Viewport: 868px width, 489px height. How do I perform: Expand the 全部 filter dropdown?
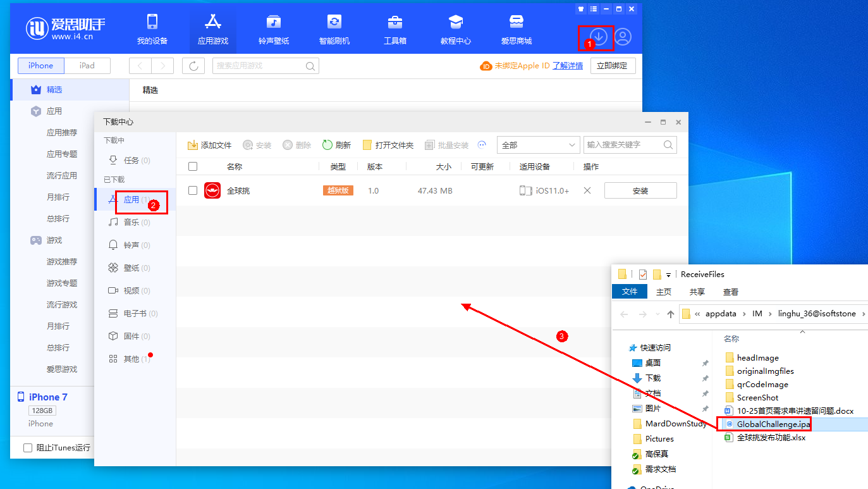[538, 145]
